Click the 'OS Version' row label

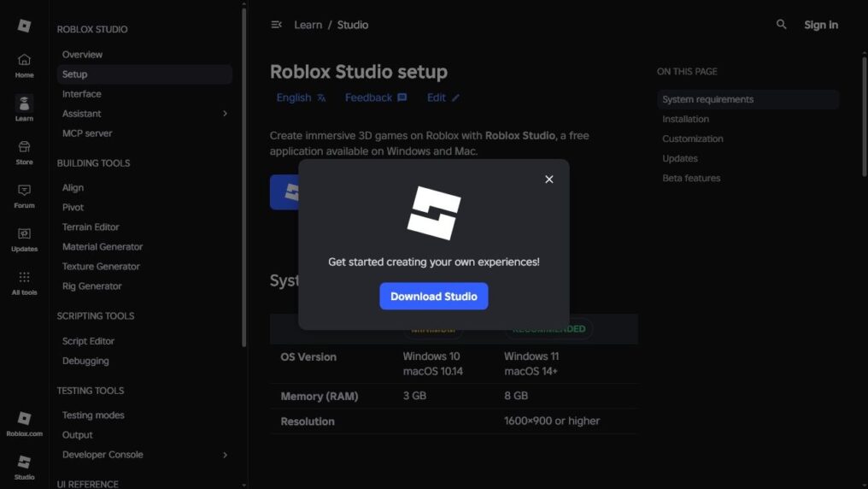308,357
